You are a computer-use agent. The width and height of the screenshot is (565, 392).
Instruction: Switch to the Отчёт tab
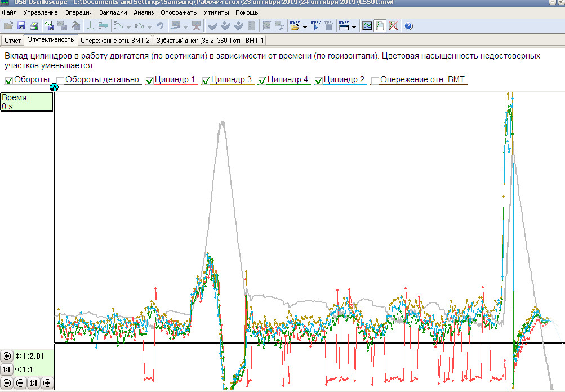[x=12, y=40]
